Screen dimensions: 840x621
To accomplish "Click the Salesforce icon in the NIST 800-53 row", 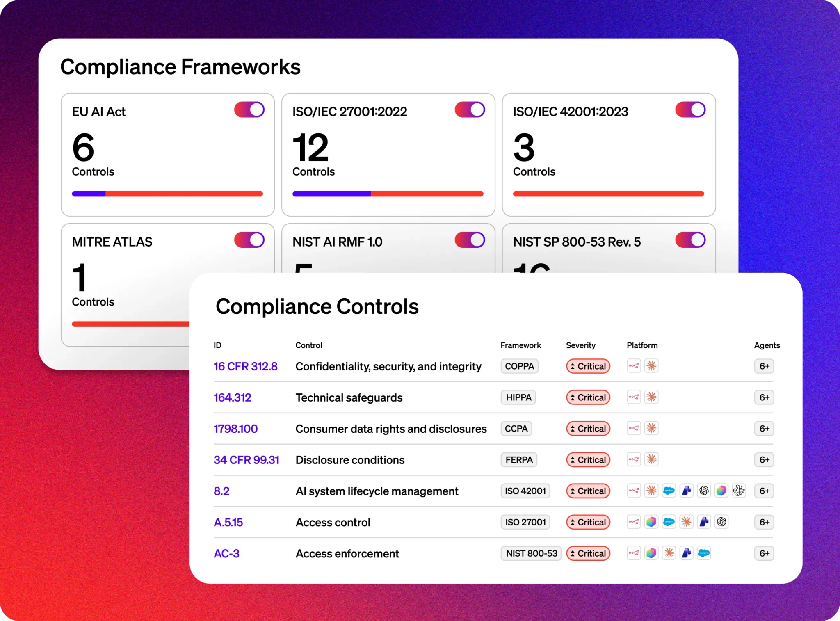I will pyautogui.click(x=704, y=553).
